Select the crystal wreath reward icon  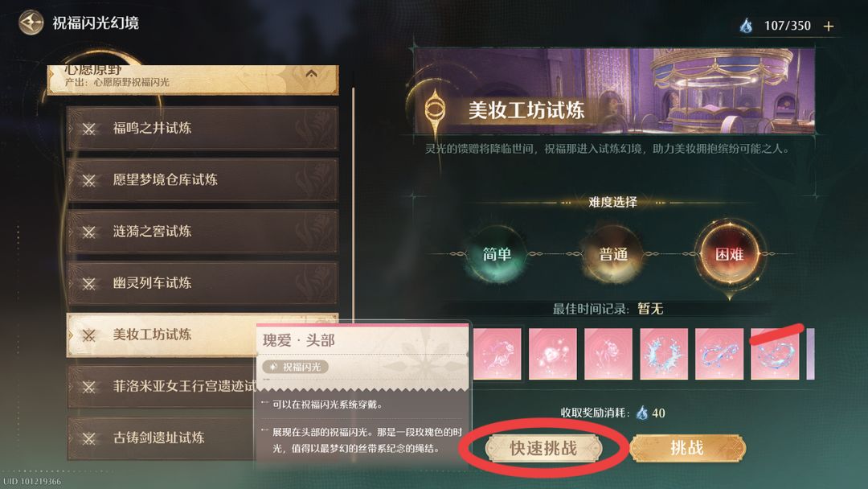(664, 354)
